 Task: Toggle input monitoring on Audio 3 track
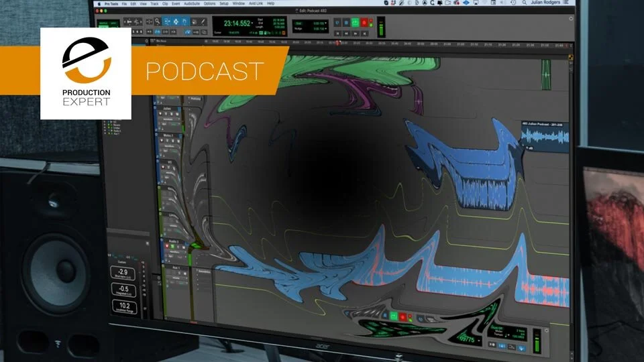tap(172, 246)
